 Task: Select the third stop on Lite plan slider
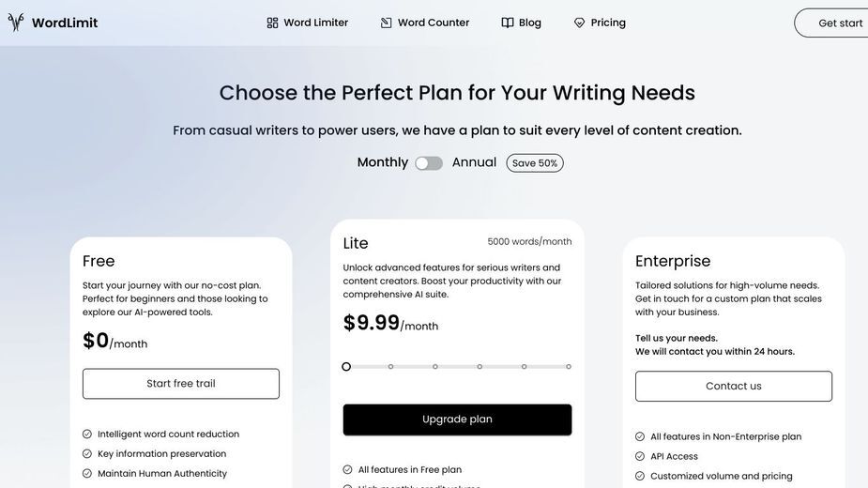[x=435, y=367]
